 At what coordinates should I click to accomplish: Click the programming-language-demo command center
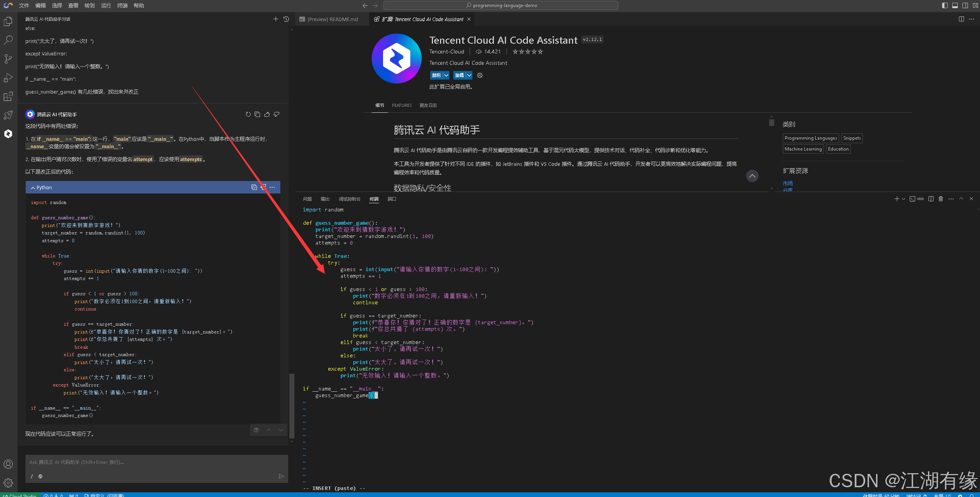tap(501, 5)
